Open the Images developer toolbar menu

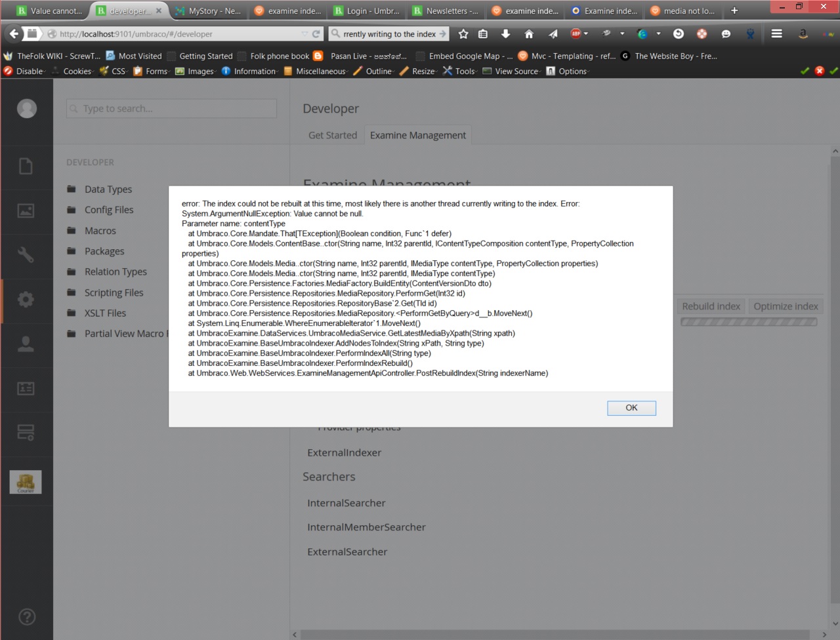pos(196,71)
